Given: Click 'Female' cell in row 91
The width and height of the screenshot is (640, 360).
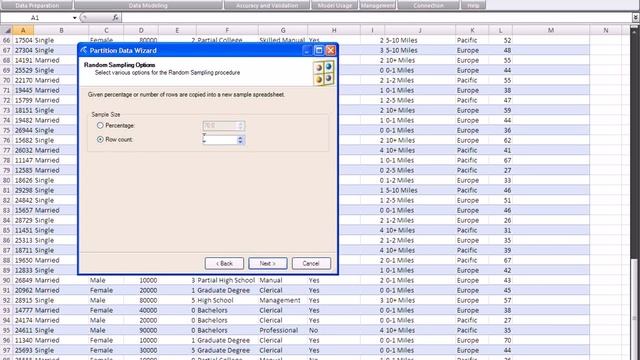Looking at the screenshot, I should (x=106, y=290).
